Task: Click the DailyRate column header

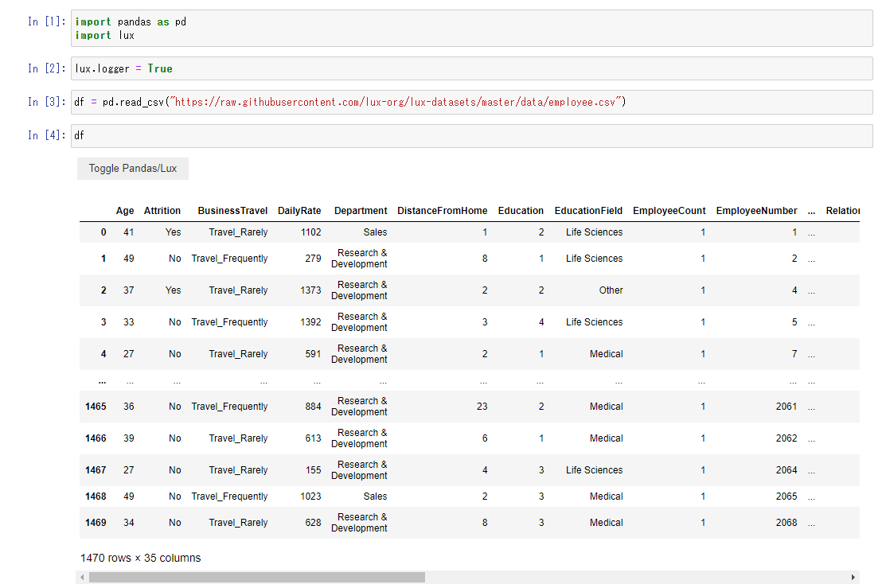Action: (300, 210)
